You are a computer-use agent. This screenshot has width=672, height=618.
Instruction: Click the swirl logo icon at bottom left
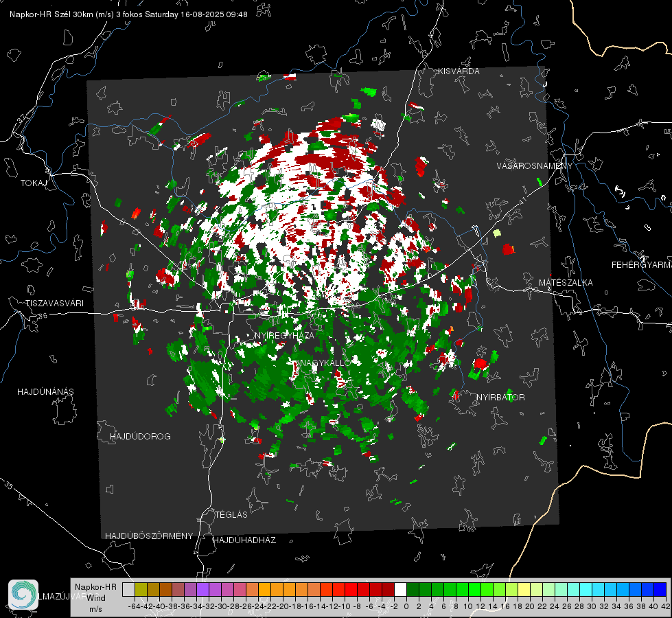(x=23, y=595)
